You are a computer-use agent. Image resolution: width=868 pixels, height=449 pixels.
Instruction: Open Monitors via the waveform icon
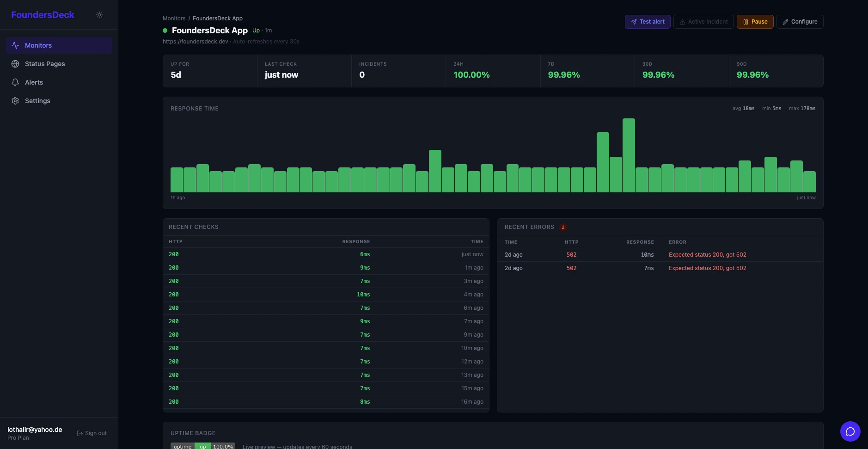pyautogui.click(x=15, y=45)
